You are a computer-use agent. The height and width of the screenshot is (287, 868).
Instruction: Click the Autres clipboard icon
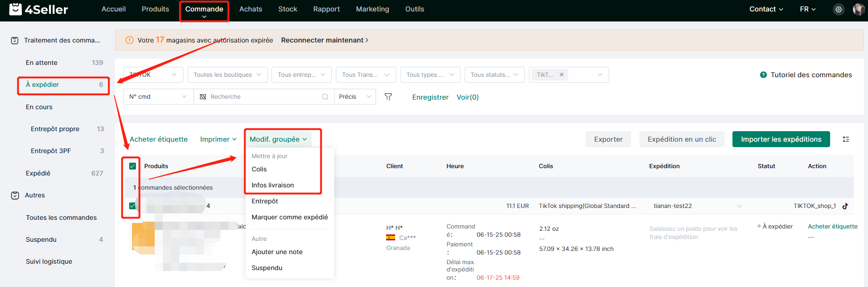point(15,196)
